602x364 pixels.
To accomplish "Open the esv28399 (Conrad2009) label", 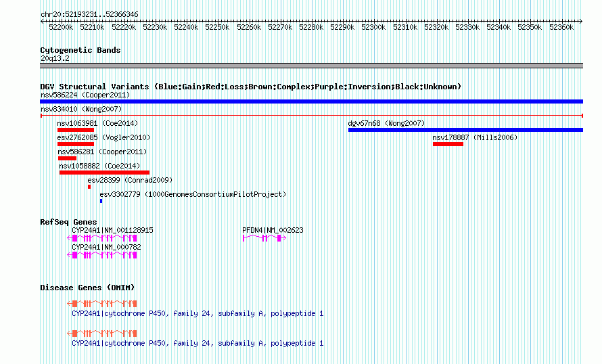I will (130, 180).
